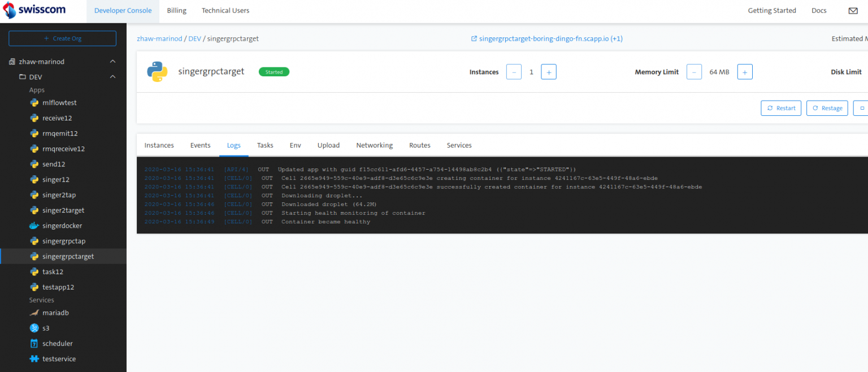This screenshot has height=372, width=868.
Task: Click the Swisscom logo
Action: coord(34,10)
